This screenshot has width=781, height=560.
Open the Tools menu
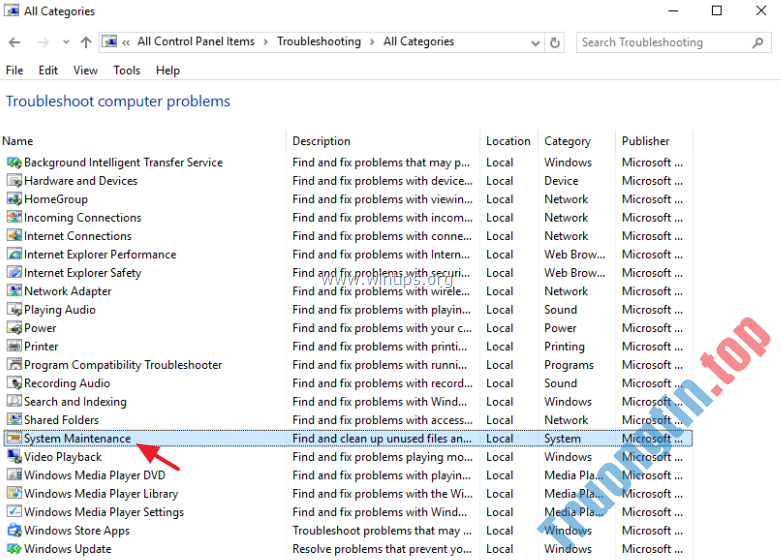point(127,70)
